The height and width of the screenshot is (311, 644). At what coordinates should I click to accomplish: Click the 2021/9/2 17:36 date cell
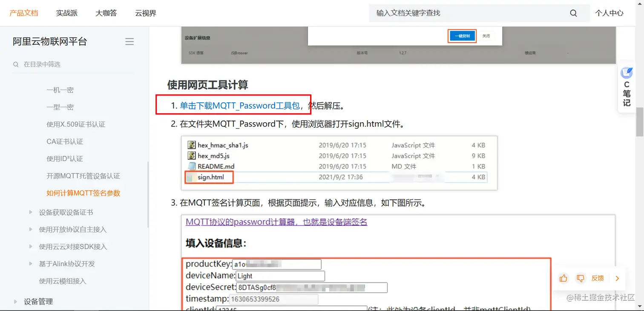click(x=341, y=177)
